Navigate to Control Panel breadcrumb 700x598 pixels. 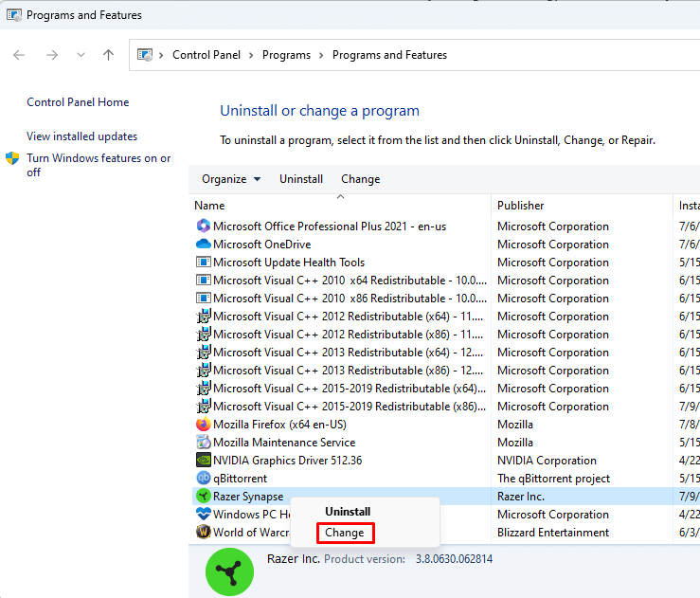(206, 55)
